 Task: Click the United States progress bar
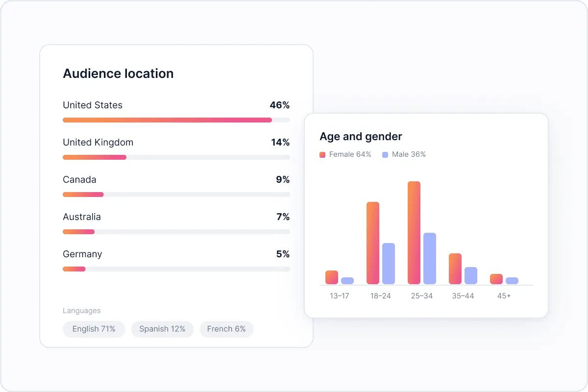(x=176, y=120)
